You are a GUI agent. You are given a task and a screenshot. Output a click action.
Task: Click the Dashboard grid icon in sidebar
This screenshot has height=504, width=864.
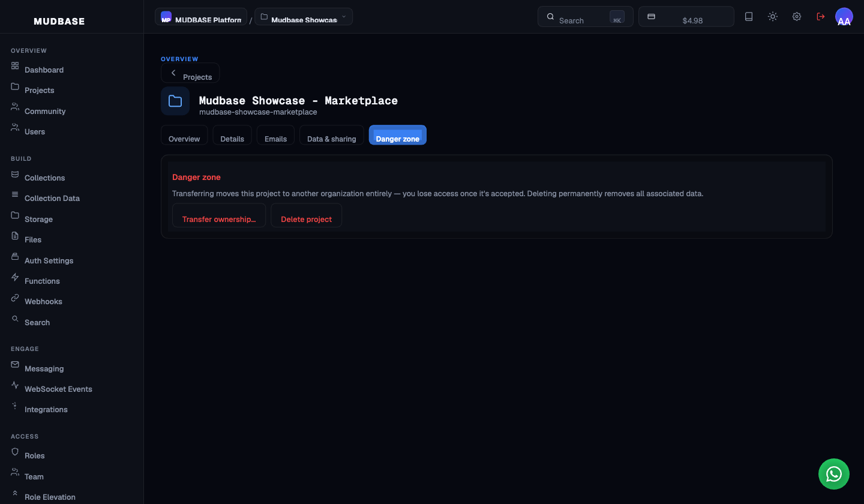pos(15,65)
